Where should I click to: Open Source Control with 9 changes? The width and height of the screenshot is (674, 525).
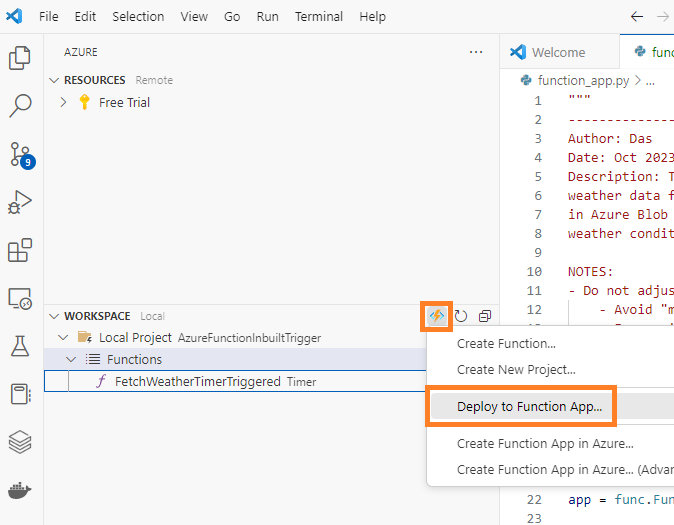pos(21,155)
